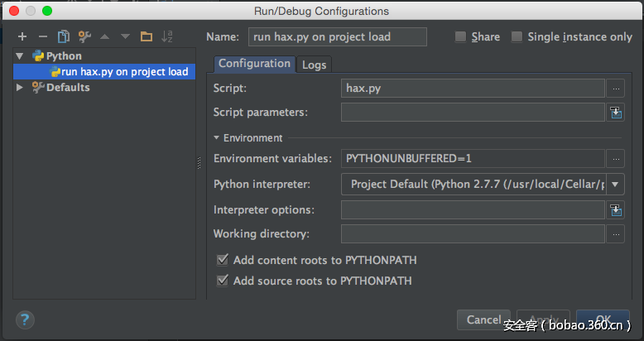
Task: Expand the Script parameters editor icon
Action: coord(615,113)
